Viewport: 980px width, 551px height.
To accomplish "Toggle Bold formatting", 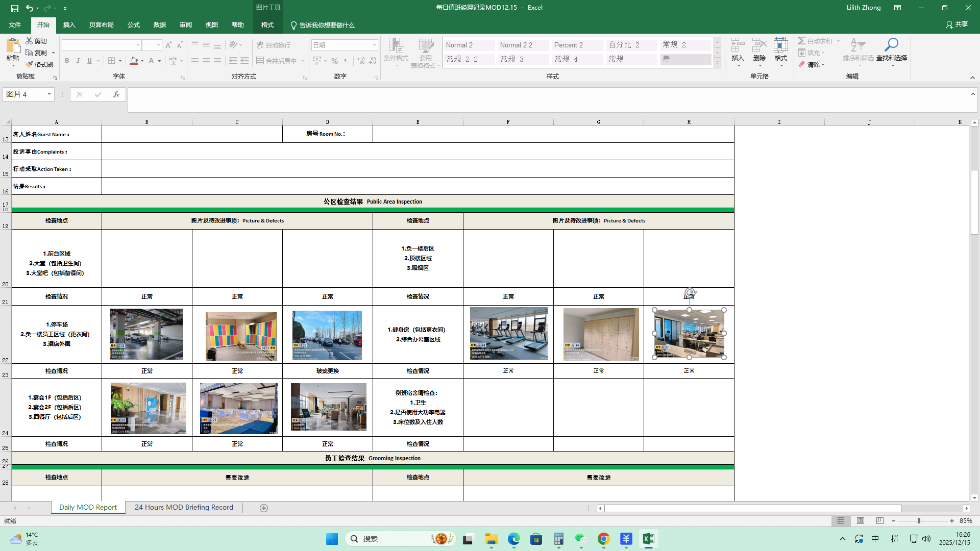I will point(67,61).
